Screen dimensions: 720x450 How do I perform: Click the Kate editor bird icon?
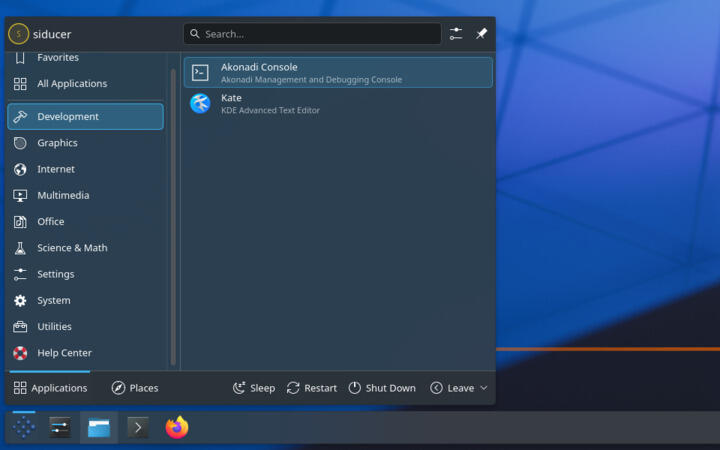tap(200, 103)
